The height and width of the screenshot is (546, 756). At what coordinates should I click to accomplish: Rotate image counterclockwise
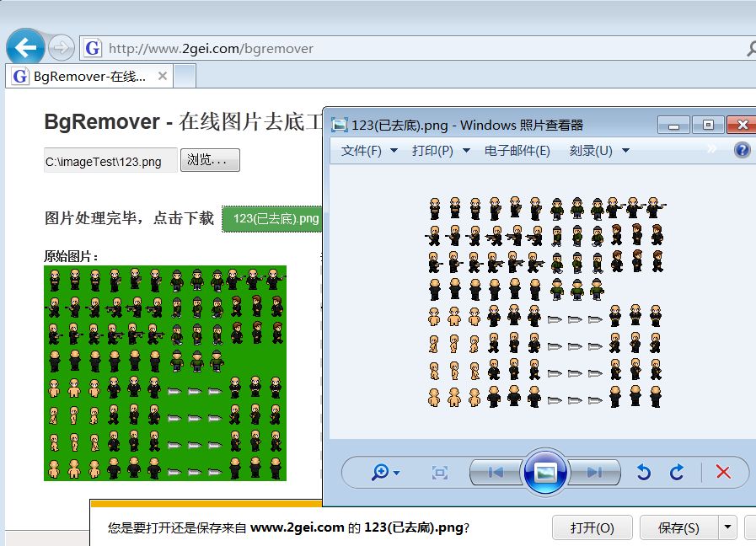[x=644, y=472]
